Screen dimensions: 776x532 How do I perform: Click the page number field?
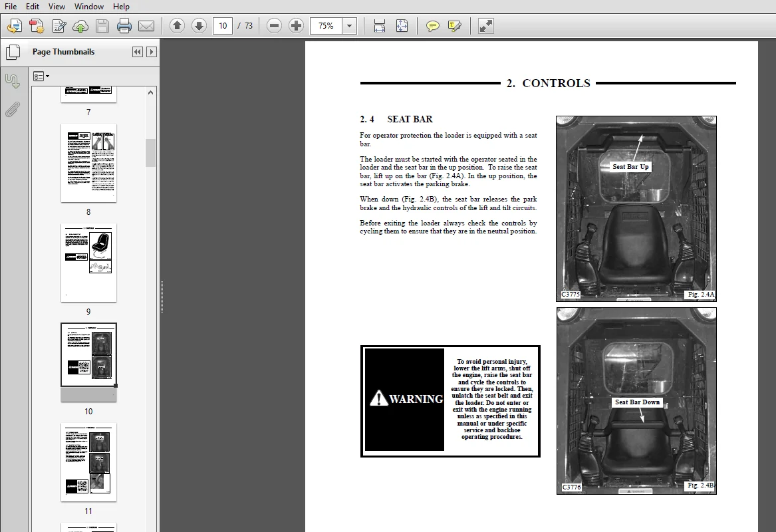click(x=223, y=26)
